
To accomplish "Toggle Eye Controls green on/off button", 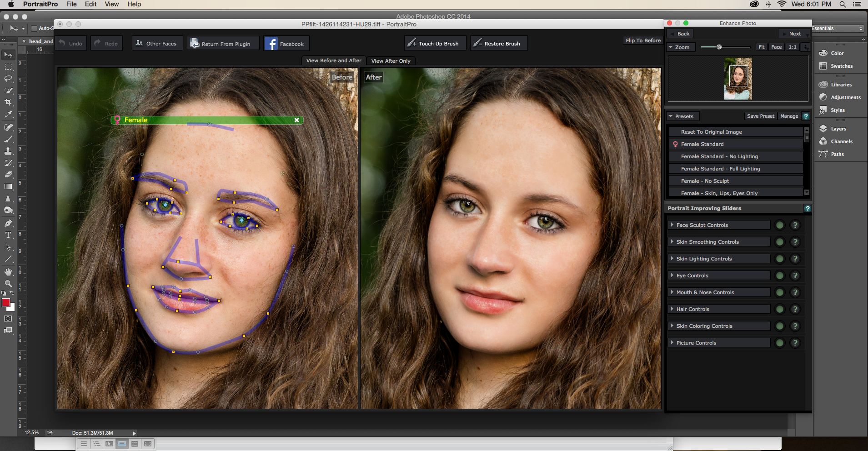I will (x=780, y=276).
